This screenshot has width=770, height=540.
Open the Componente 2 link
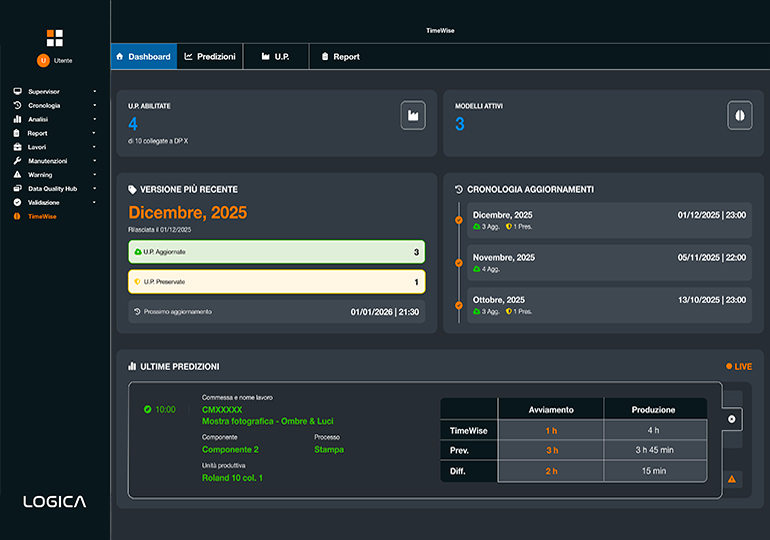click(x=230, y=450)
